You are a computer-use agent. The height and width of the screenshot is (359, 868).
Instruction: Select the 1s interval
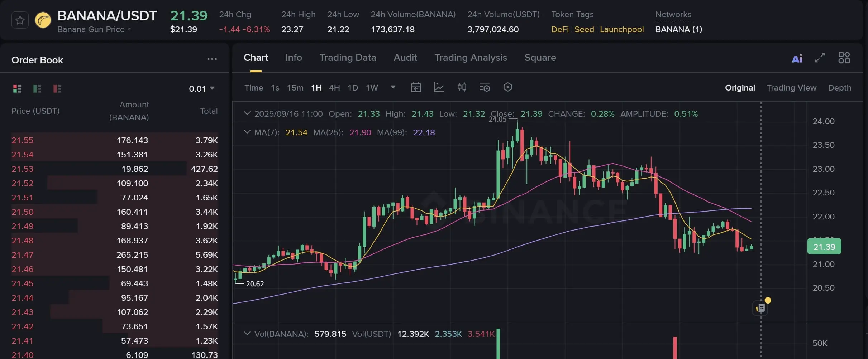pos(275,88)
